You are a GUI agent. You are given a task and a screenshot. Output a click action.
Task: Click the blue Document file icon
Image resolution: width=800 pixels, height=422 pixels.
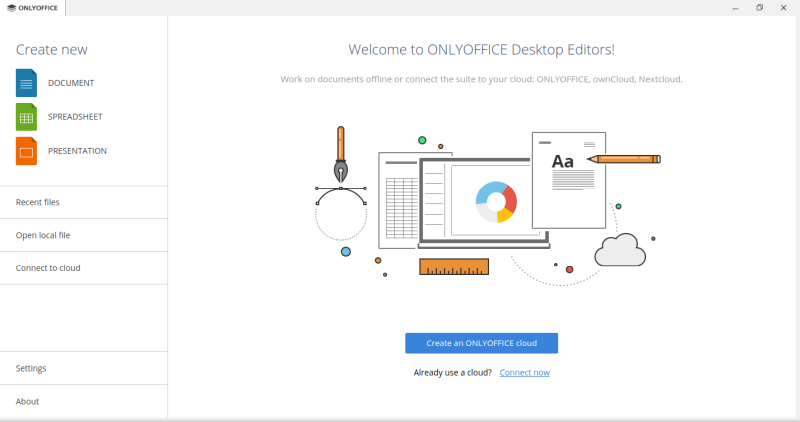click(26, 83)
